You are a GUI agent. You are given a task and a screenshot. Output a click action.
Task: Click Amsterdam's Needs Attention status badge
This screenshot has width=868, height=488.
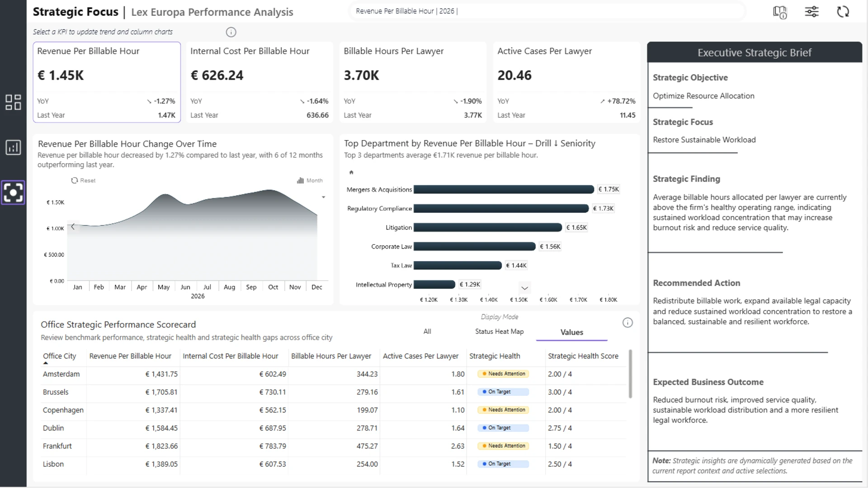[503, 374]
